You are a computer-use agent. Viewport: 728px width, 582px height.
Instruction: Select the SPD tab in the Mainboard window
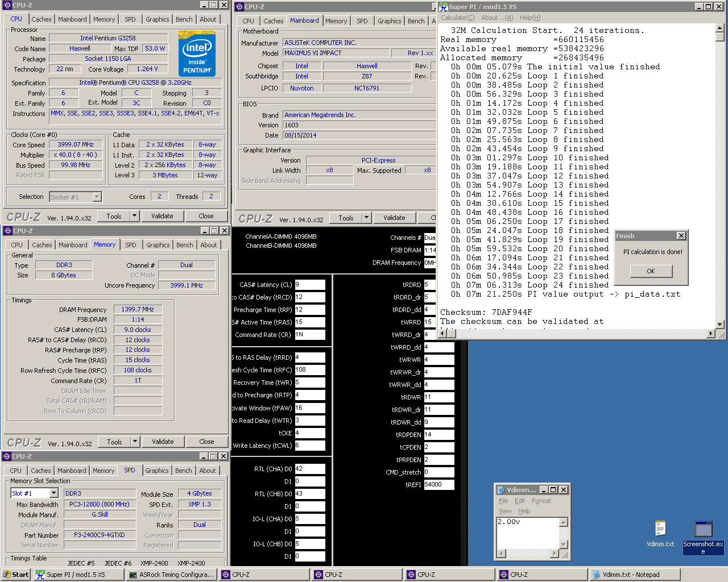pos(362,21)
